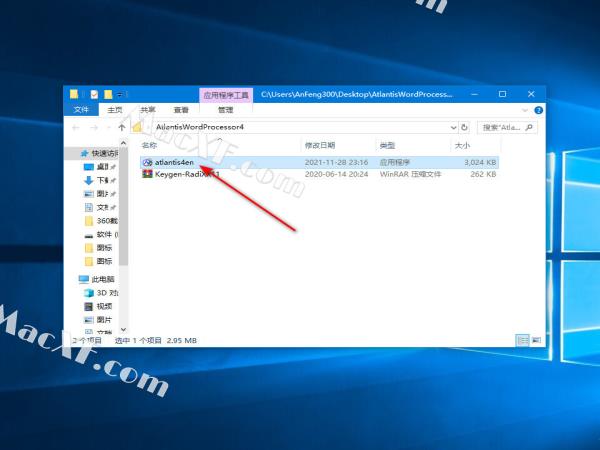
Task: Select 此电脑 in navigation pane
Action: click(x=103, y=279)
